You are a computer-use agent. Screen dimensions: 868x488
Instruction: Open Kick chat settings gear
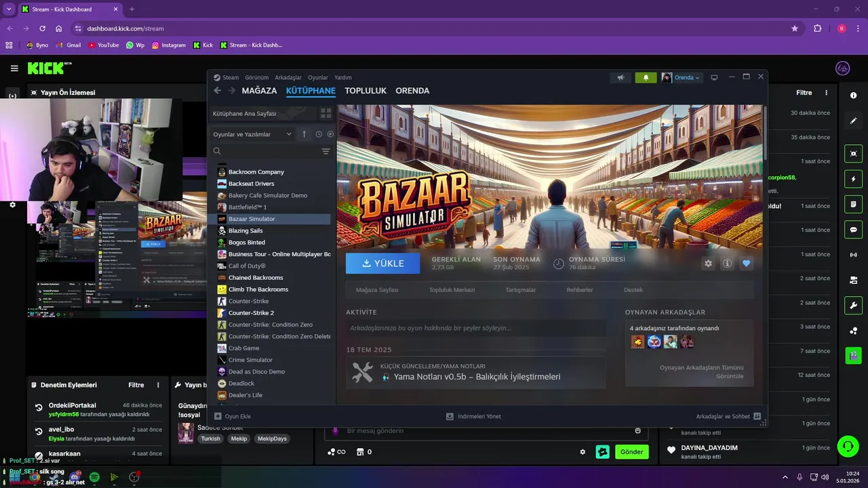point(583,452)
